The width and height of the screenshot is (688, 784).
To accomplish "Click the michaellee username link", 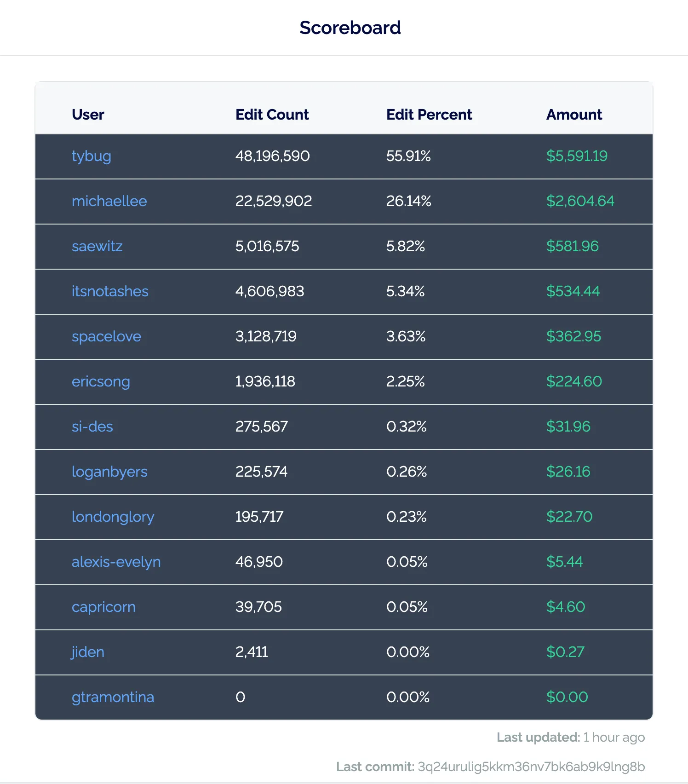I will click(x=109, y=201).
